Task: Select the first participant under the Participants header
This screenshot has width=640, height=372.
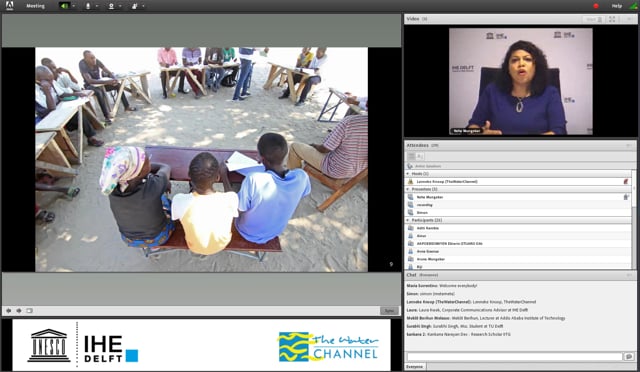Action: tap(518, 228)
